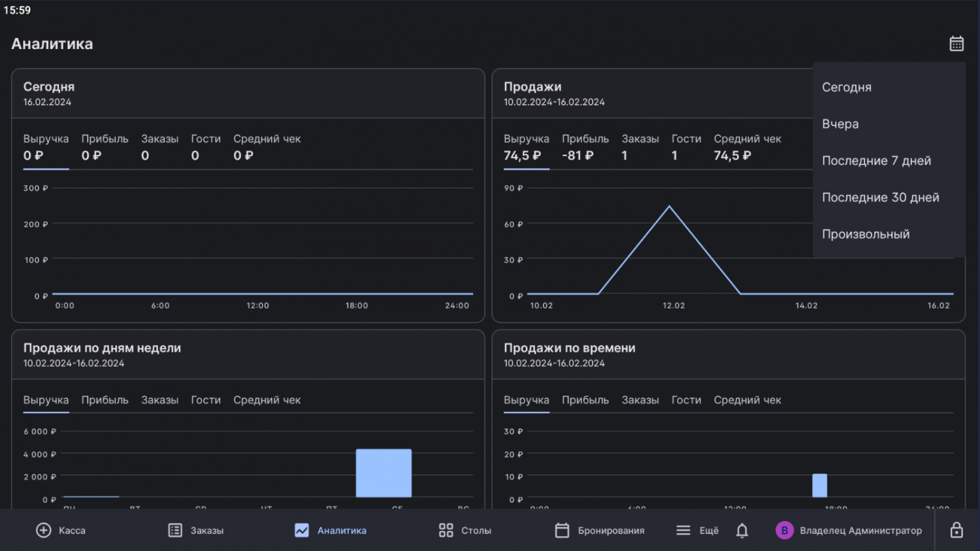Image resolution: width=980 pixels, height=551 pixels.
Task: Select Последние 7 дней option
Action: coord(876,161)
